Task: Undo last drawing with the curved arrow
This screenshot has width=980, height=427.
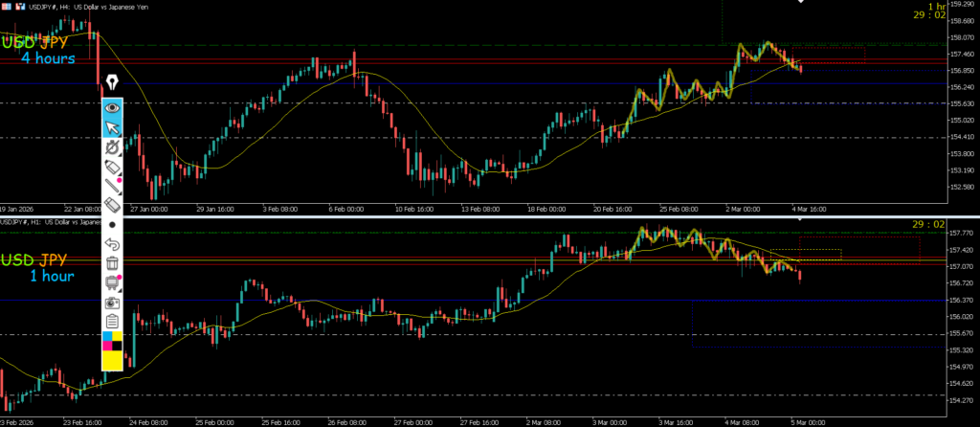Action: pyautogui.click(x=113, y=244)
